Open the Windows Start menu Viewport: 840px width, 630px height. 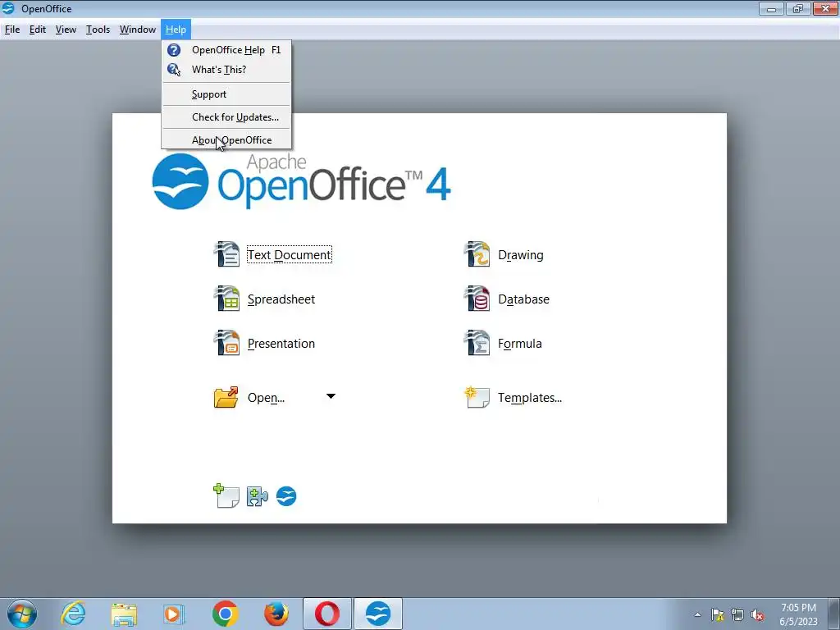coord(22,614)
